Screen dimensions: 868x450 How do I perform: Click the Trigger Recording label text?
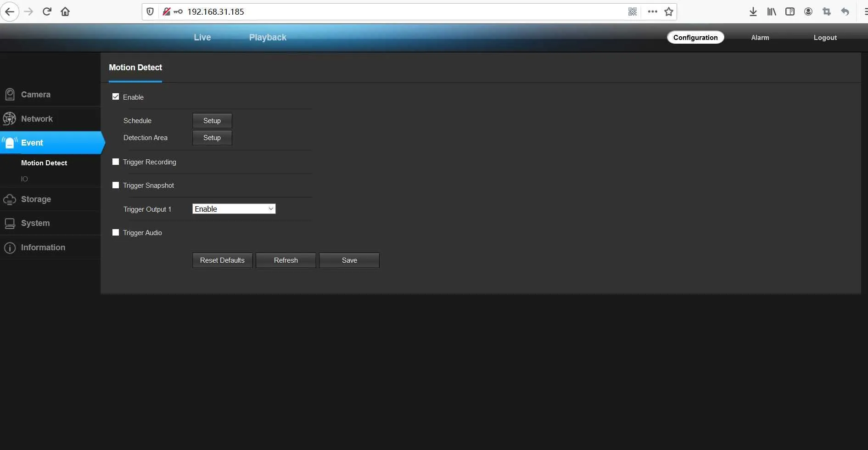150,162
